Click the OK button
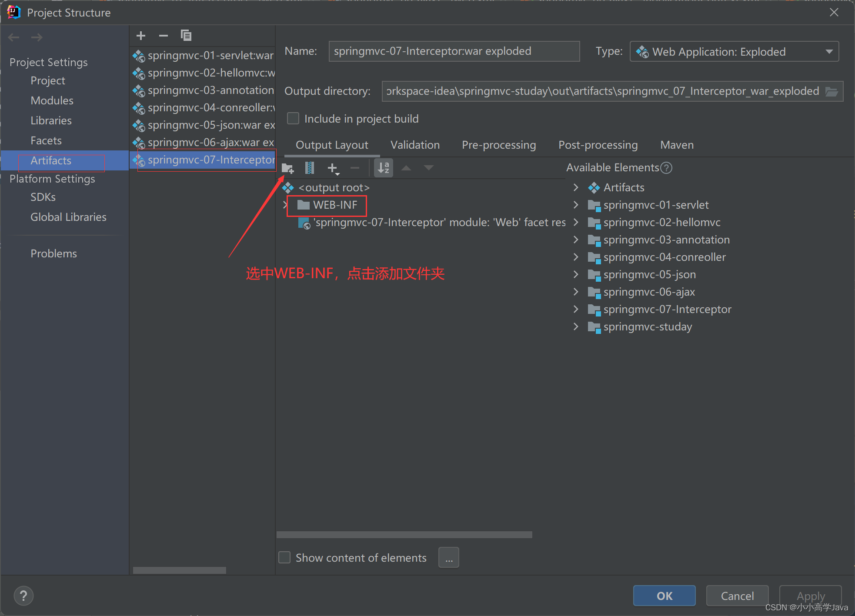The width and height of the screenshot is (855, 616). [664, 596]
